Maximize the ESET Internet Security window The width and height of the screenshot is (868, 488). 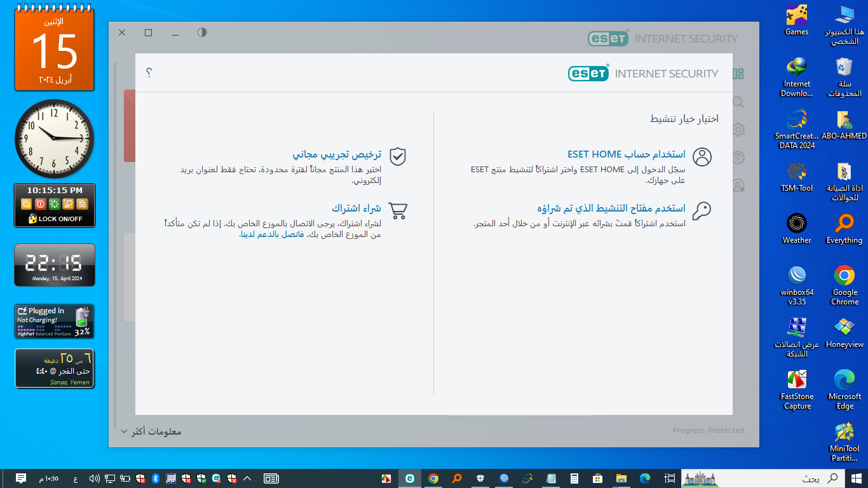[x=149, y=32]
